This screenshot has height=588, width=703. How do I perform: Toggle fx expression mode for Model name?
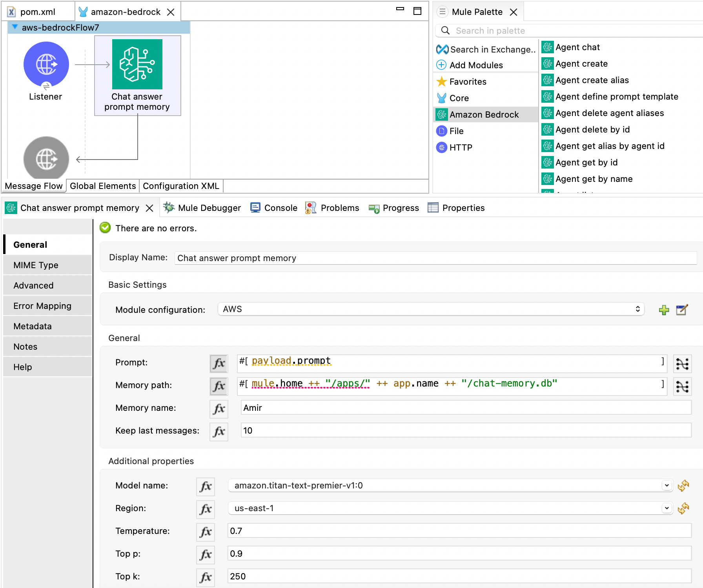pos(206,487)
